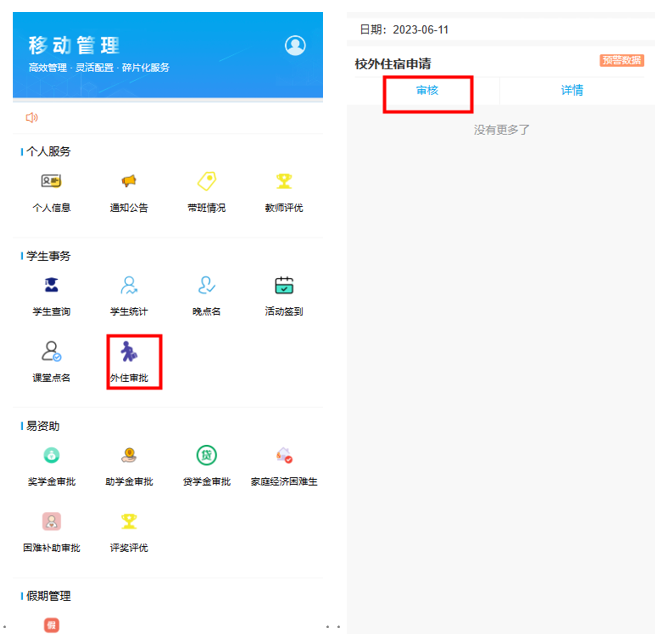Open 通知公告 megaphone icon

(x=129, y=182)
